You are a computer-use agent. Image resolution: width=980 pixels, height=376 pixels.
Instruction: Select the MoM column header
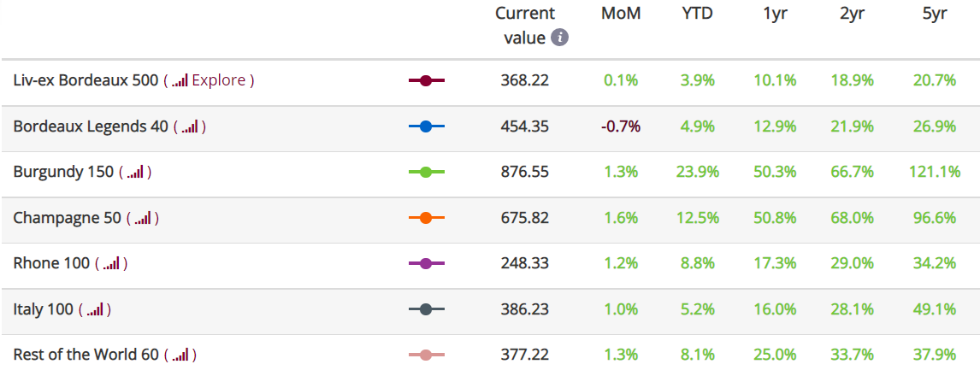[621, 14]
